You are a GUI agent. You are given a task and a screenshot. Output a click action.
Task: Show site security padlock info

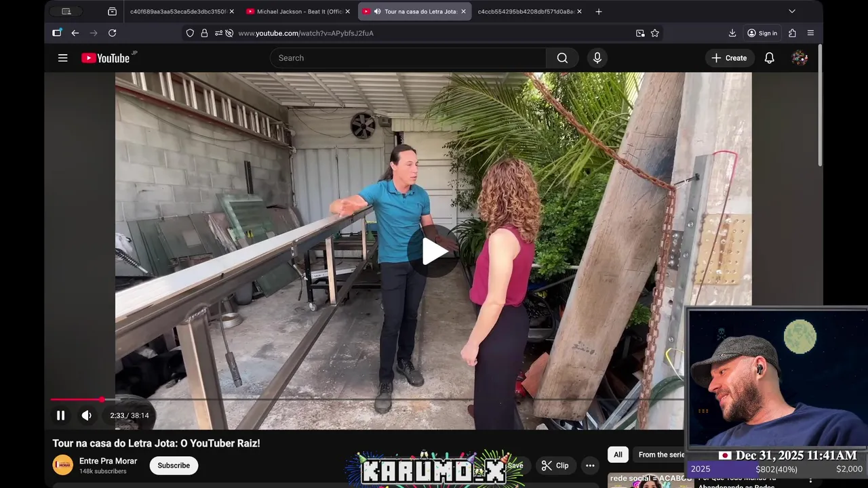[204, 33]
